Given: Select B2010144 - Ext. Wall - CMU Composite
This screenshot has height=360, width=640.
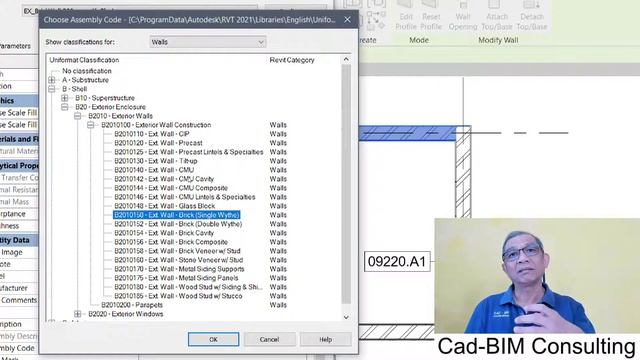Looking at the screenshot, I should 171,188.
